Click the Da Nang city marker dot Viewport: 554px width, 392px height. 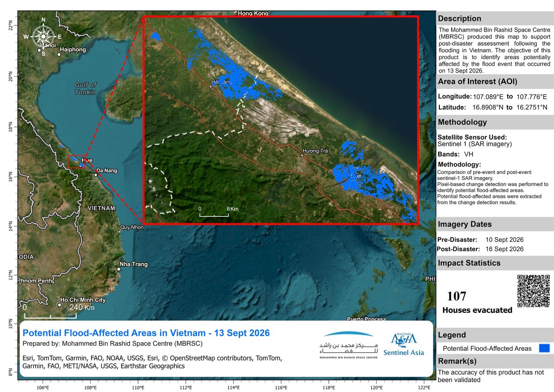tap(95, 175)
